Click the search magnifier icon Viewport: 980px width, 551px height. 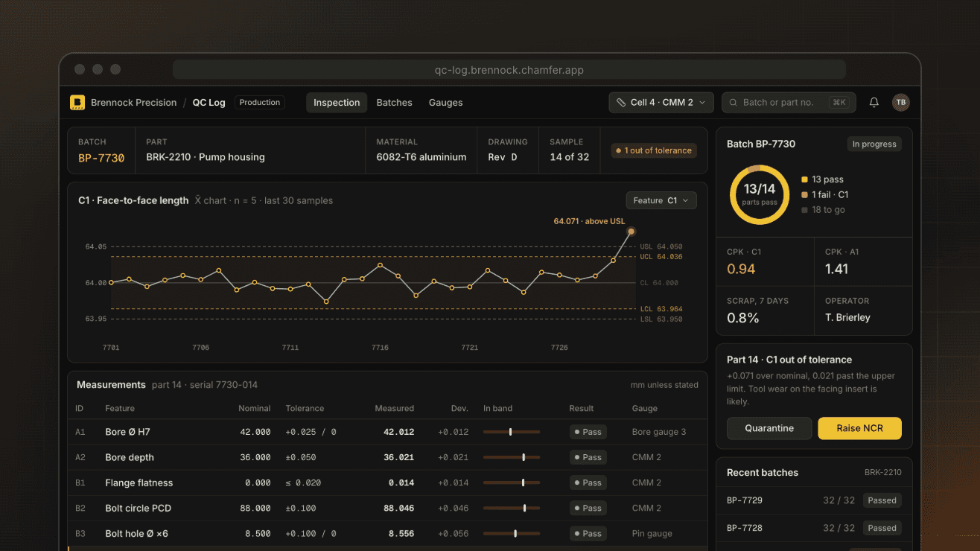tap(734, 103)
